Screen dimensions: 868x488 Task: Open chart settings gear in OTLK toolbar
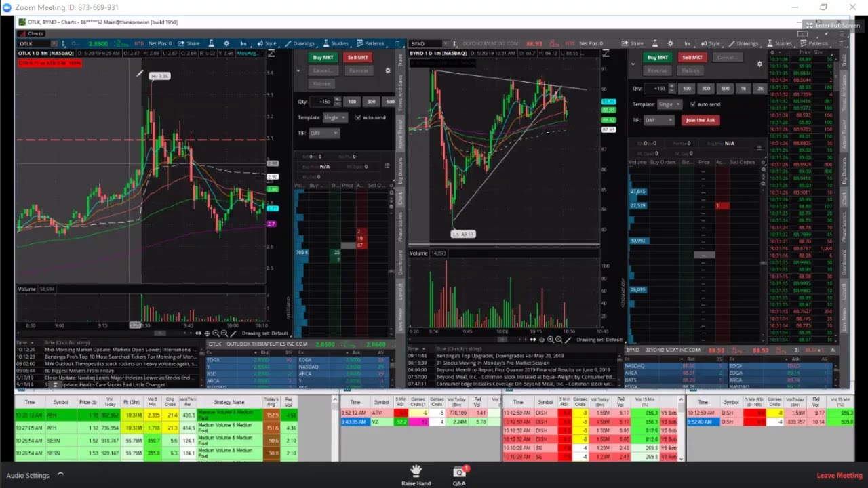tap(226, 43)
